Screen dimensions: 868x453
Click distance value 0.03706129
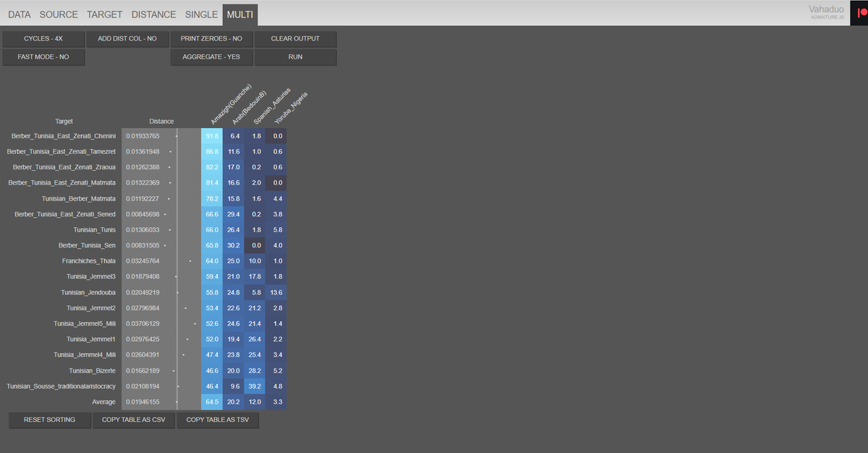pos(142,323)
